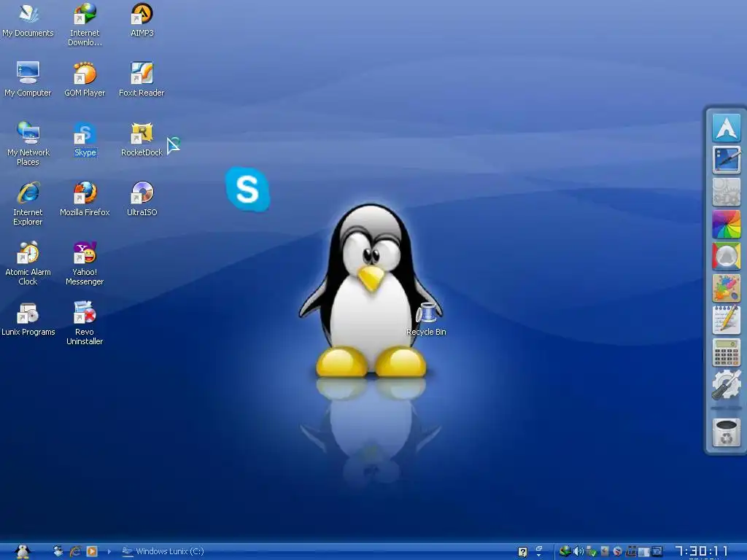Click the show desktop quick launch icon
This screenshot has height=560, width=747.
click(58, 551)
